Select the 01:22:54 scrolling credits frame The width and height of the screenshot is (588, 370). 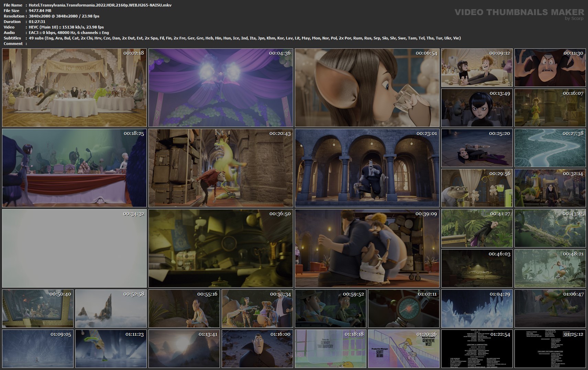[477, 349]
